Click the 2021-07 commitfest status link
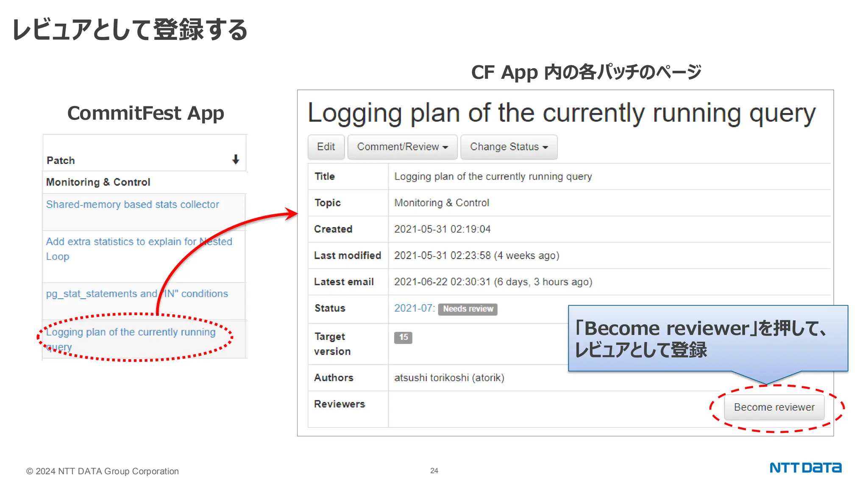The image size is (868, 488). click(414, 308)
